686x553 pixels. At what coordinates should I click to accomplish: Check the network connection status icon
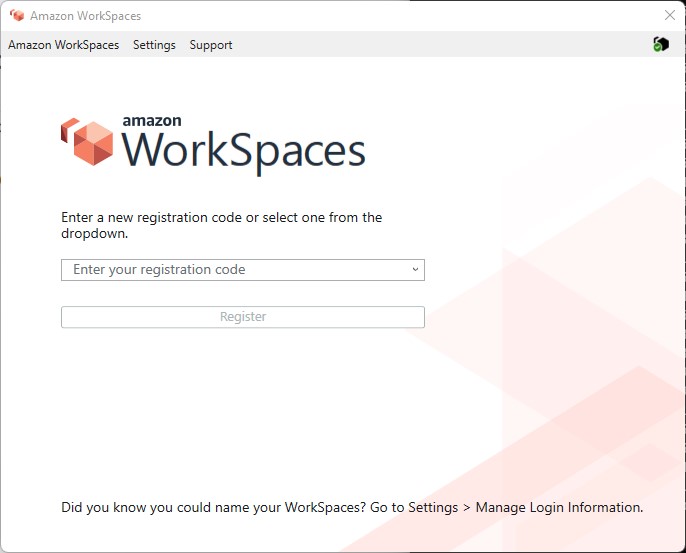pyautogui.click(x=661, y=44)
